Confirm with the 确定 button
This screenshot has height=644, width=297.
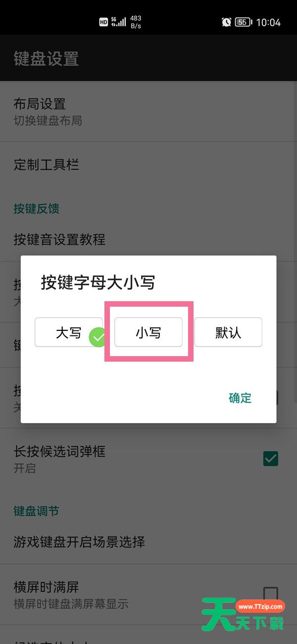(x=240, y=398)
